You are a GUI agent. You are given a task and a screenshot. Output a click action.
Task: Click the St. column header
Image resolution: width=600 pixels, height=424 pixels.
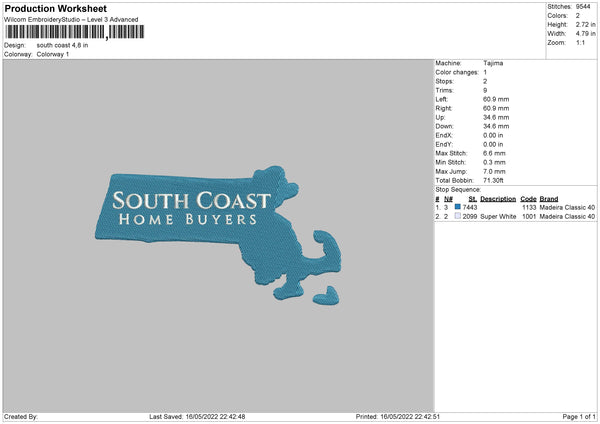(472, 199)
